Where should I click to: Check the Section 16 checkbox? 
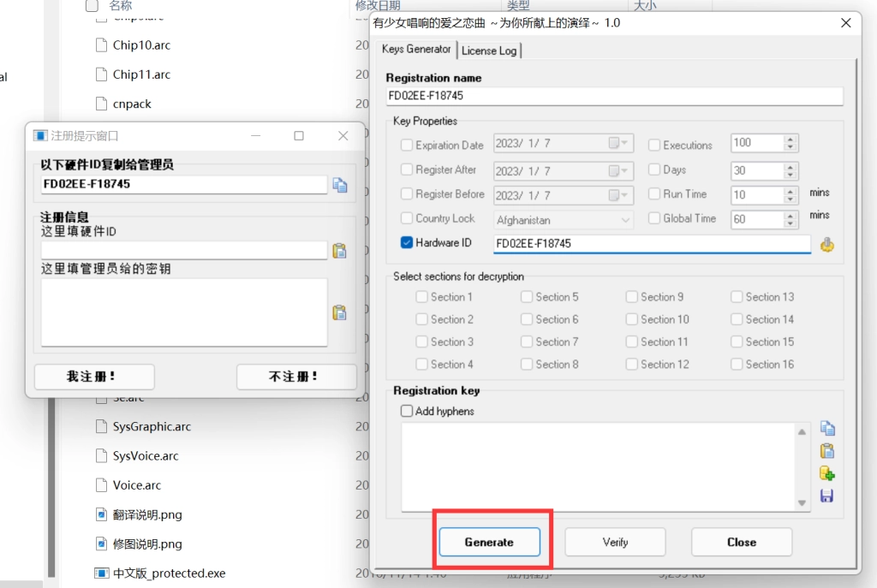737,364
